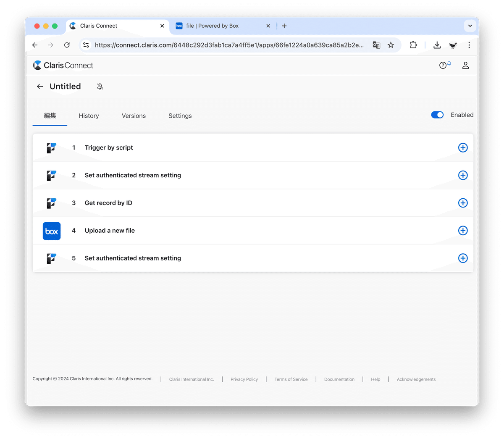Open the Versions tab
Image resolution: width=504 pixels, height=439 pixels.
[134, 116]
